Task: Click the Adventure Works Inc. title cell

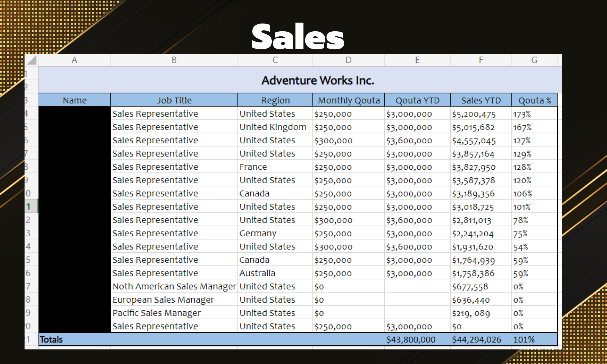Action: pyautogui.click(x=318, y=81)
